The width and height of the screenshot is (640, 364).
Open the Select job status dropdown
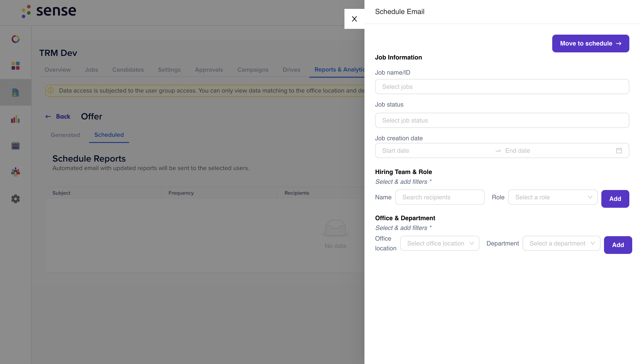tap(502, 120)
